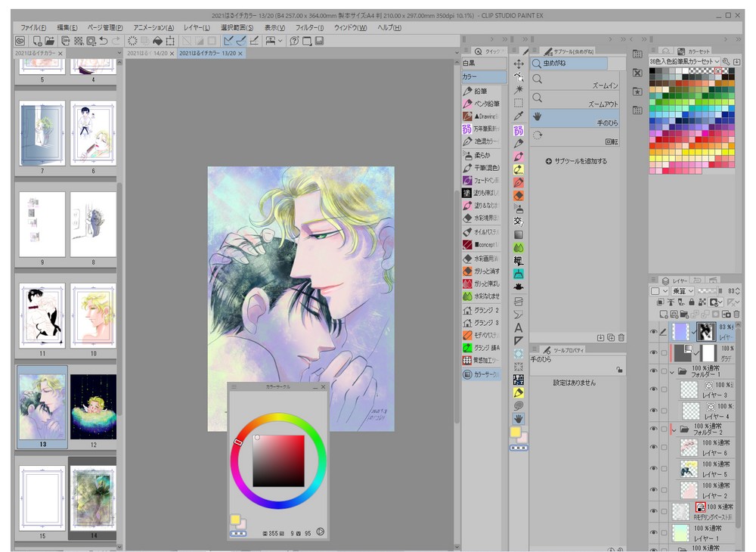Open the 編集(E) menu

click(x=67, y=27)
